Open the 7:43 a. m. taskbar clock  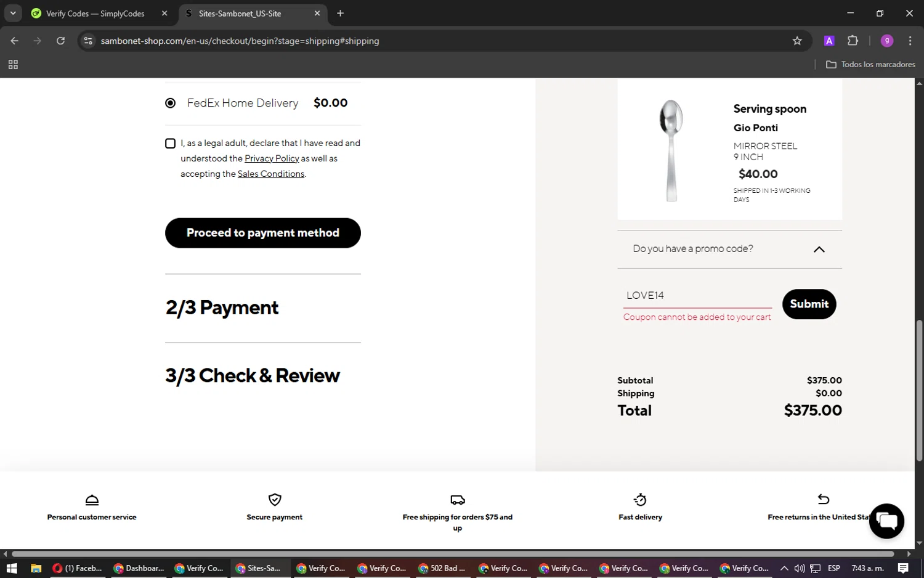867,568
